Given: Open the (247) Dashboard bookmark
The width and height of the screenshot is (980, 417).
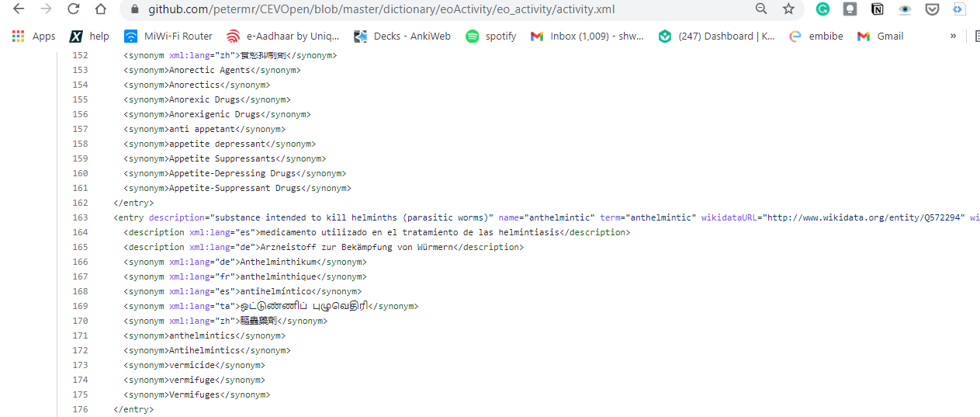Looking at the screenshot, I should [716, 36].
